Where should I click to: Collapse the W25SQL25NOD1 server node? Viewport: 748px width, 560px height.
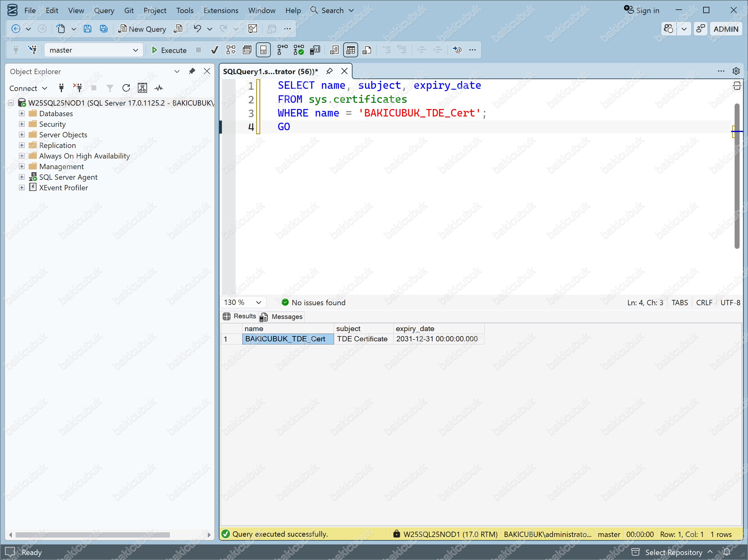(x=11, y=103)
